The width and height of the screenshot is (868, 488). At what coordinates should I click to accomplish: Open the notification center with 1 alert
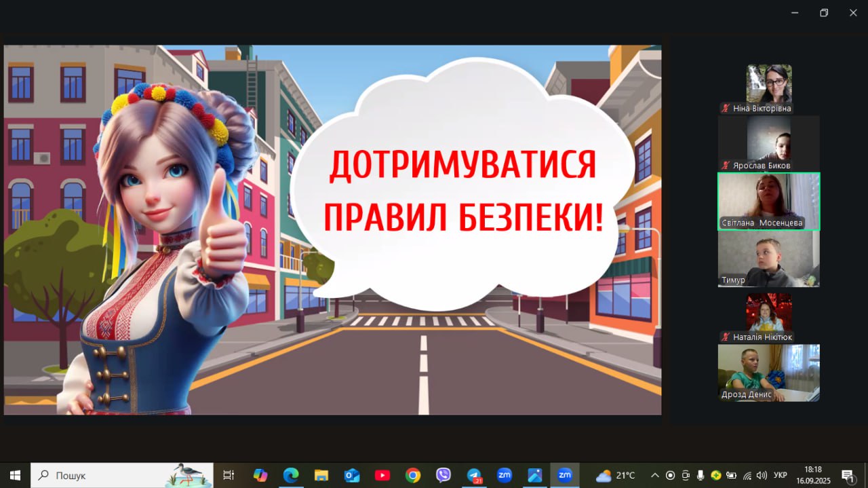[847, 475]
